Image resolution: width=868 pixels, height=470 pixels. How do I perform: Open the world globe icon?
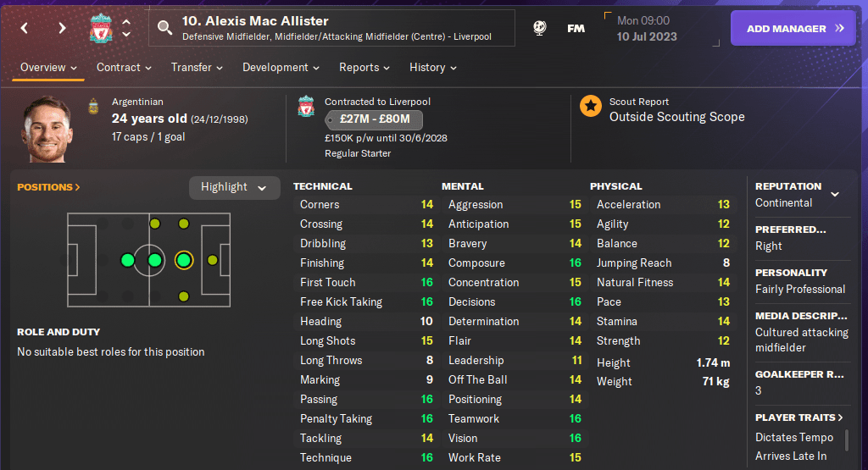point(539,28)
